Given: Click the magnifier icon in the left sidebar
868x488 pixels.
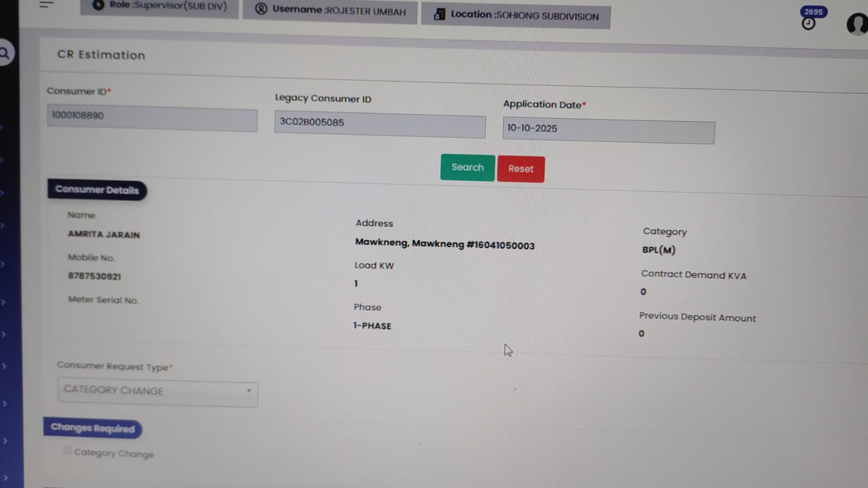Looking at the screenshot, I should tap(4, 53).
